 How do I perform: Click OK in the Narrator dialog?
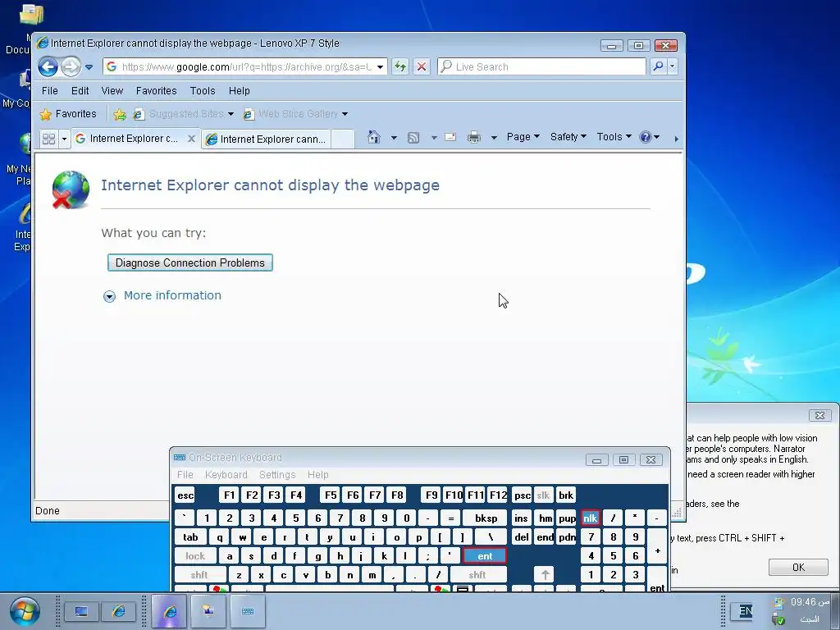pos(798,568)
